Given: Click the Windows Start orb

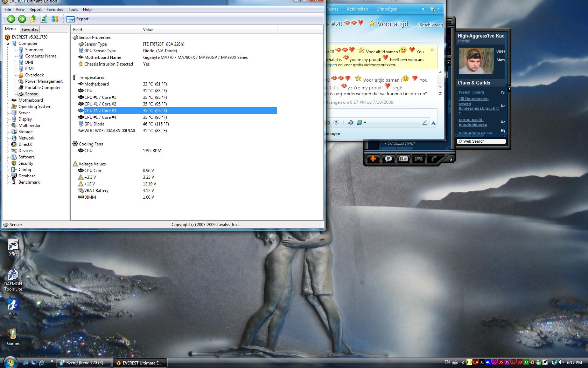Looking at the screenshot, I should click(x=10, y=362).
